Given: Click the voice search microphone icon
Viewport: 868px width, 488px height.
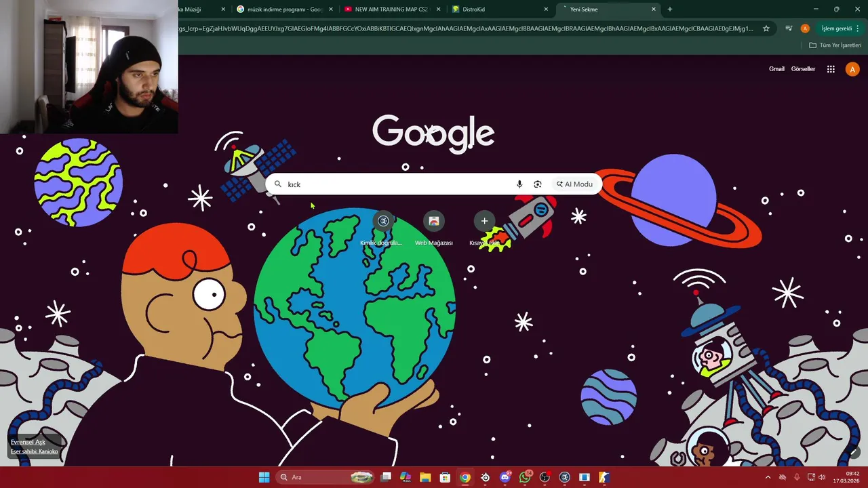Looking at the screenshot, I should pos(519,184).
